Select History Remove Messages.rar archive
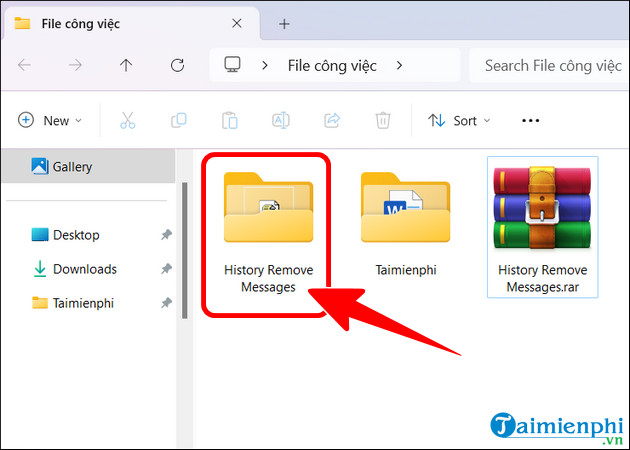630x450 pixels. 542,227
